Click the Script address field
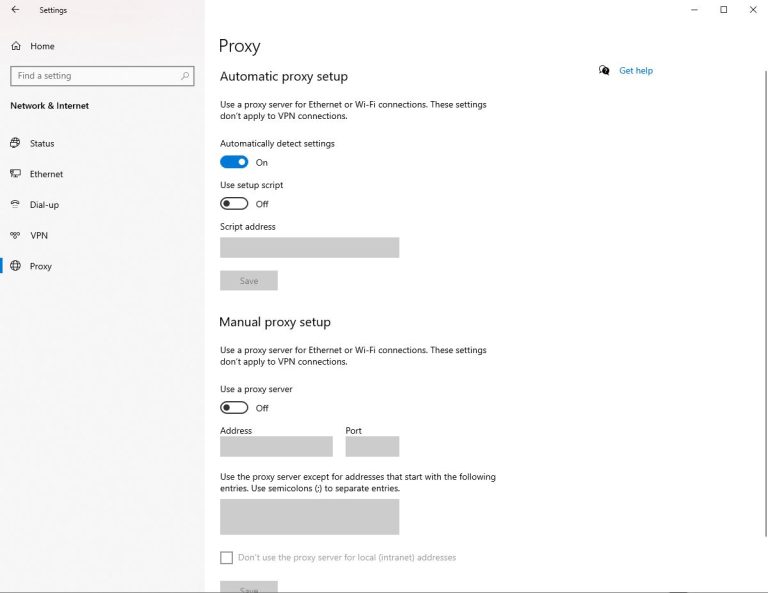The image size is (768, 593). point(310,248)
